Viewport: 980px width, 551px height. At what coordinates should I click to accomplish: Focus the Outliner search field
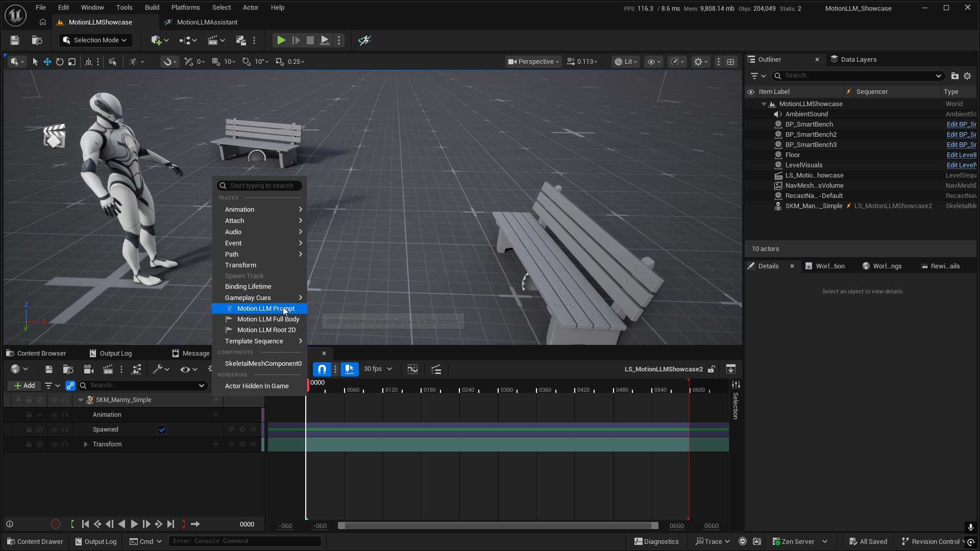click(x=857, y=76)
